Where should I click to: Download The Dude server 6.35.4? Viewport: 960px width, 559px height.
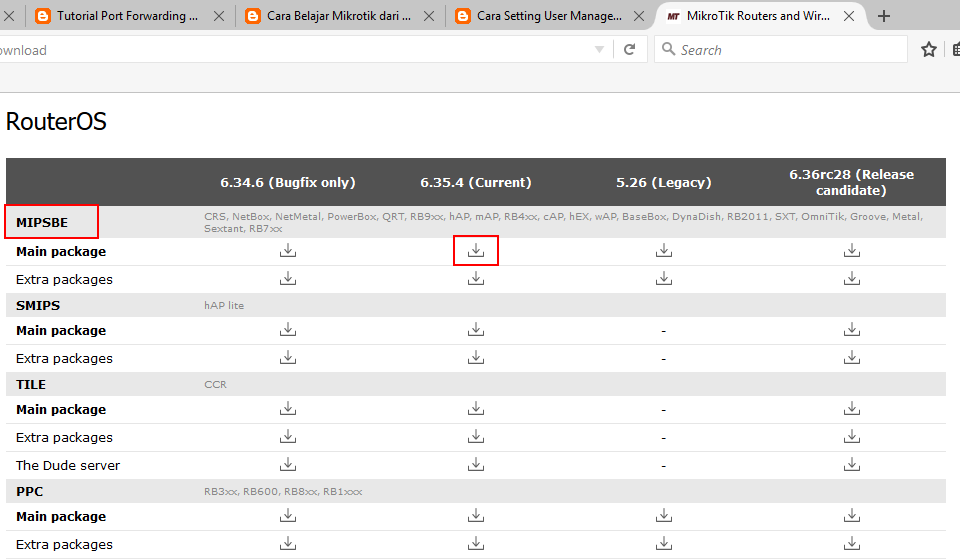point(476,465)
